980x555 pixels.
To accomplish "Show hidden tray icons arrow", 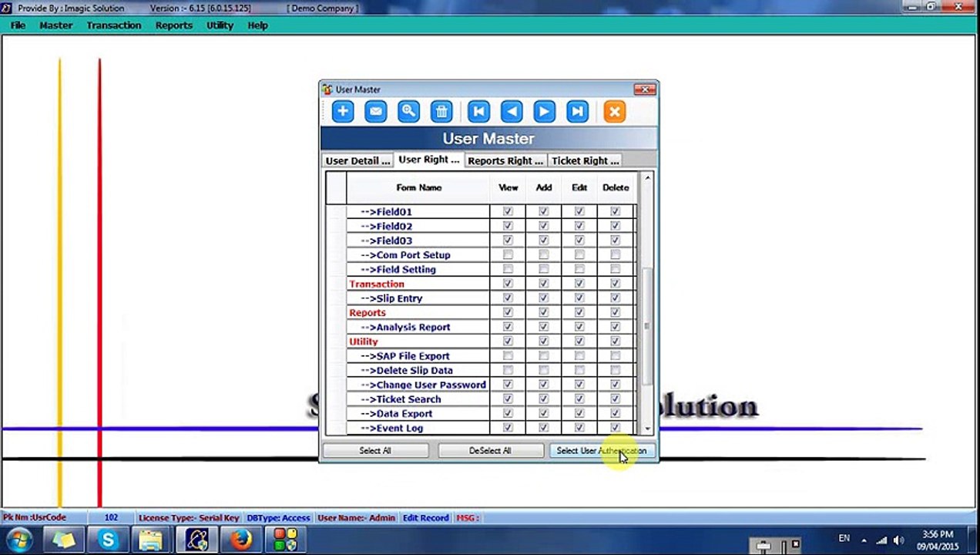I will coord(864,540).
